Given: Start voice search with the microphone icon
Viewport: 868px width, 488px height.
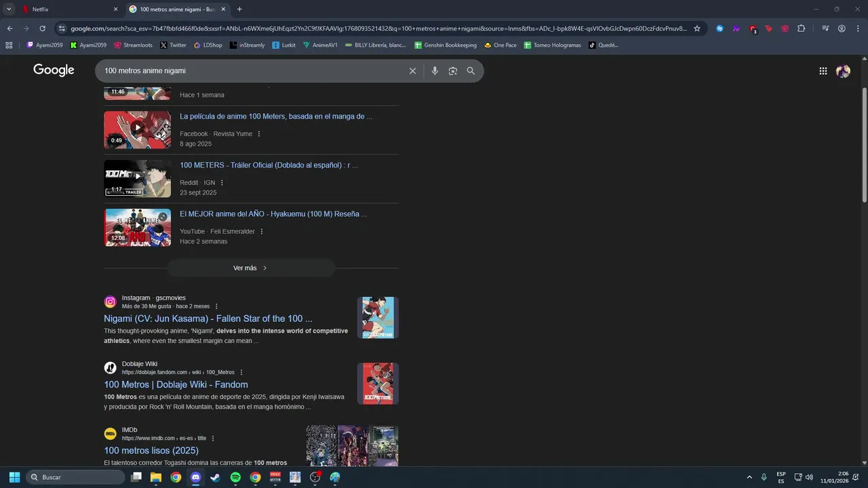Looking at the screenshot, I should (x=435, y=70).
